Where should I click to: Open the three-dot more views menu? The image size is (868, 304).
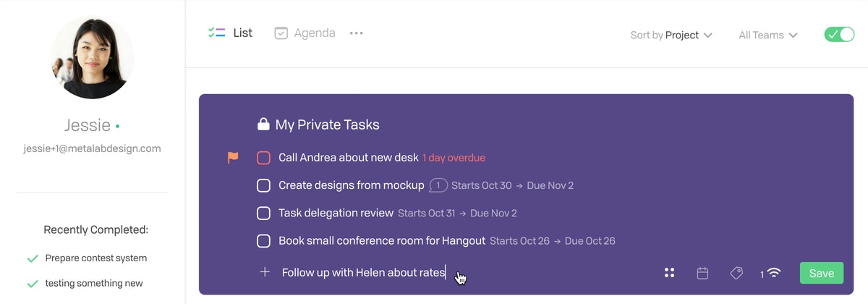point(356,33)
